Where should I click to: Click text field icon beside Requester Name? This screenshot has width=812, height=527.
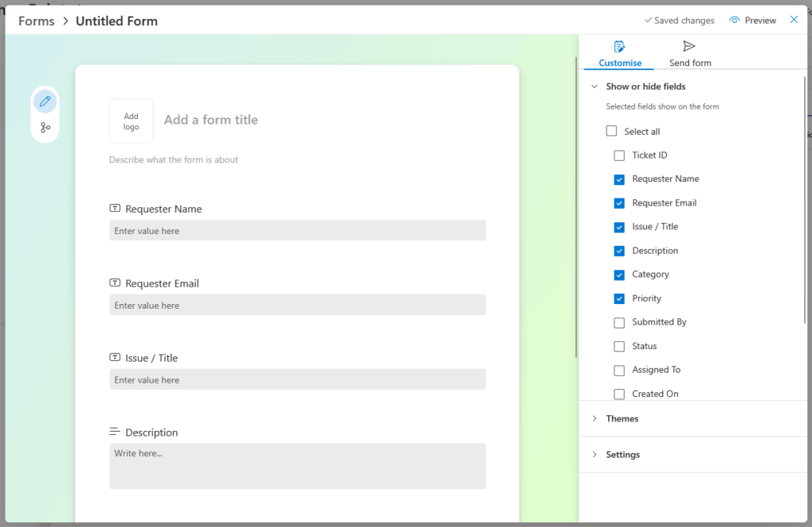(115, 208)
